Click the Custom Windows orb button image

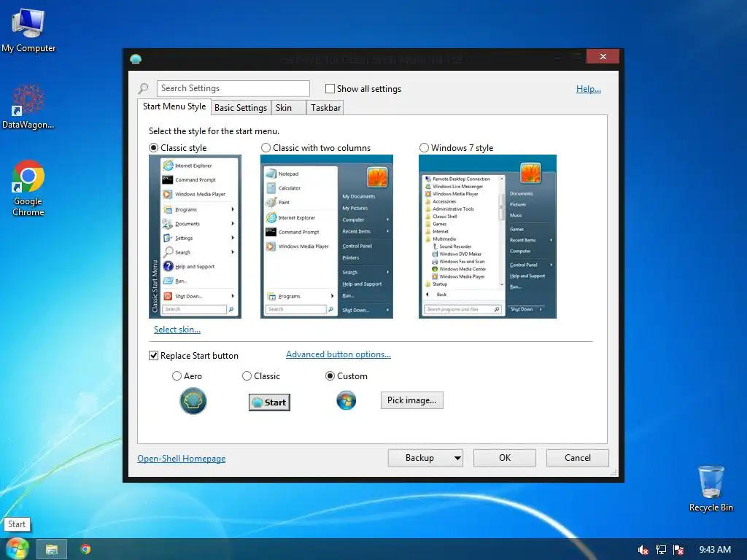click(x=347, y=400)
